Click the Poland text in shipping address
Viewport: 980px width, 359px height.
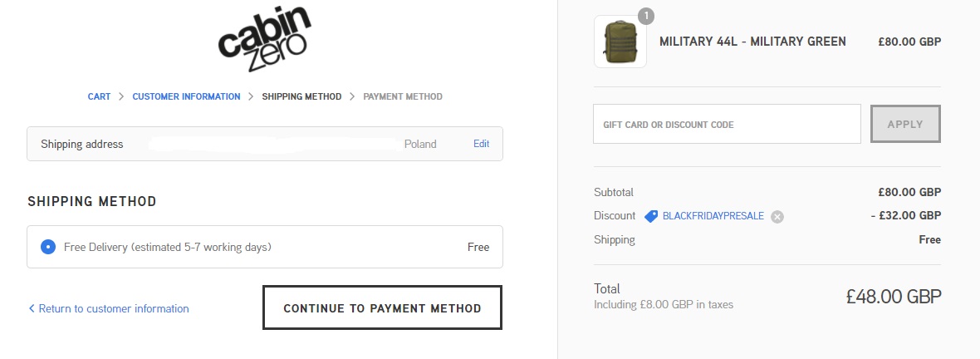tap(420, 144)
